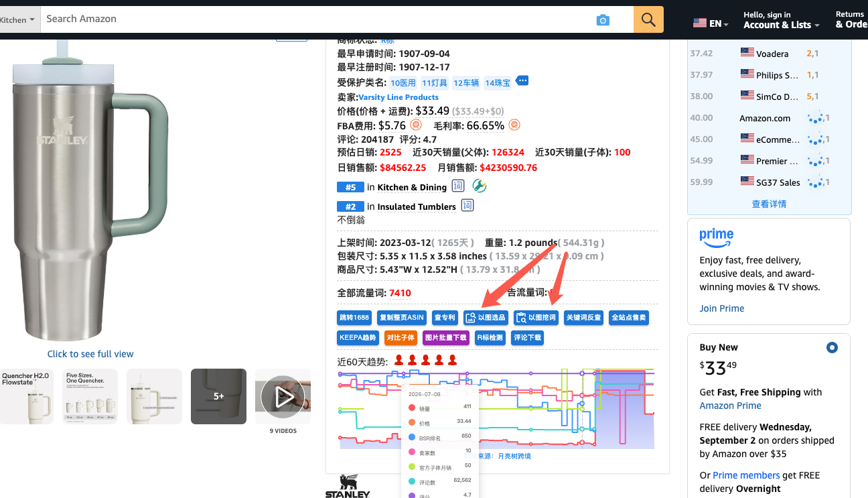868x498 pixels.
Task: Click the US flag beside Premier seller
Action: 747,160
